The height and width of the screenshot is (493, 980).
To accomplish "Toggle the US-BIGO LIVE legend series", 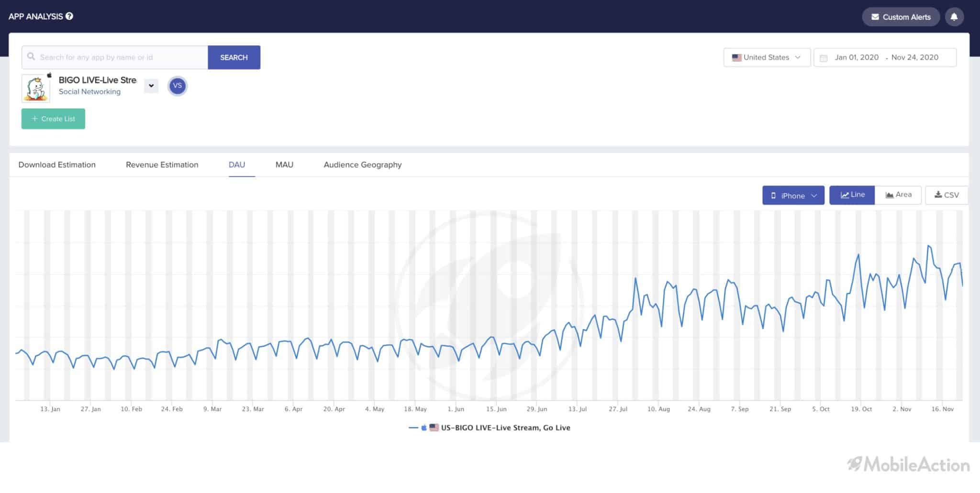I will click(x=490, y=427).
